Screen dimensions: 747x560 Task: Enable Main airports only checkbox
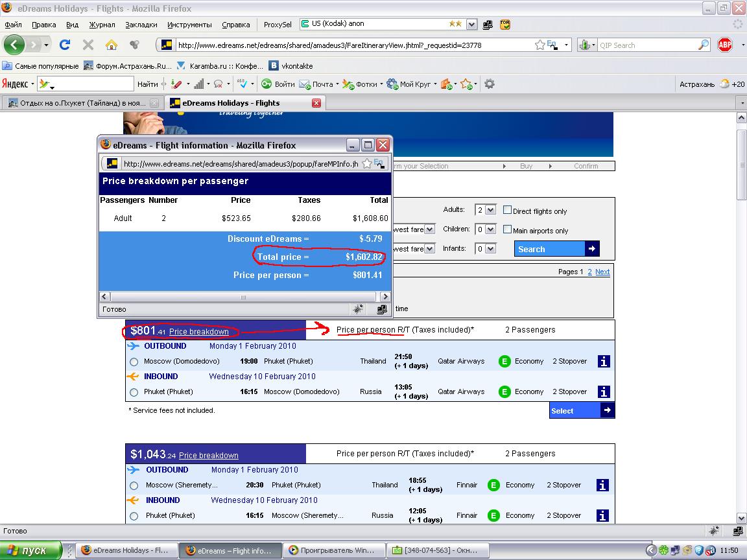[x=508, y=230]
